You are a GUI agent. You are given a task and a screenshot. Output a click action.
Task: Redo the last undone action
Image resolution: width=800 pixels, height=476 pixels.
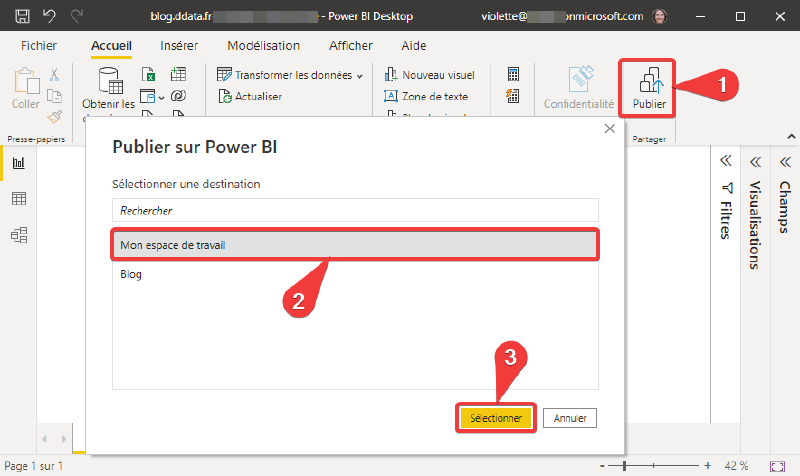tap(77, 16)
